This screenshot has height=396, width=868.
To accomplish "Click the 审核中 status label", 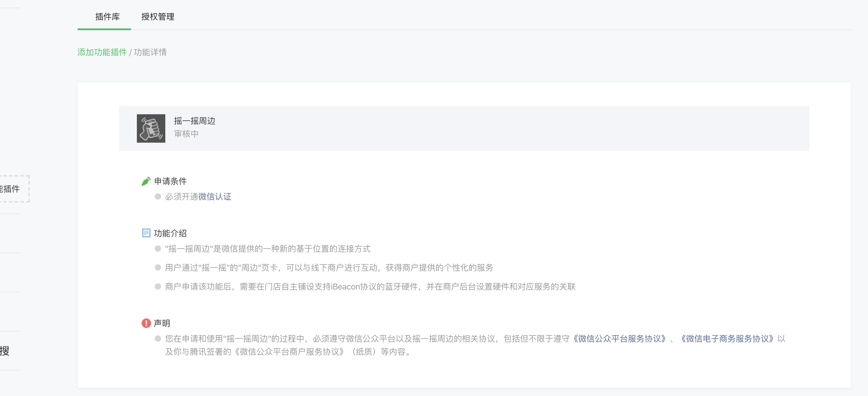I will click(x=186, y=134).
